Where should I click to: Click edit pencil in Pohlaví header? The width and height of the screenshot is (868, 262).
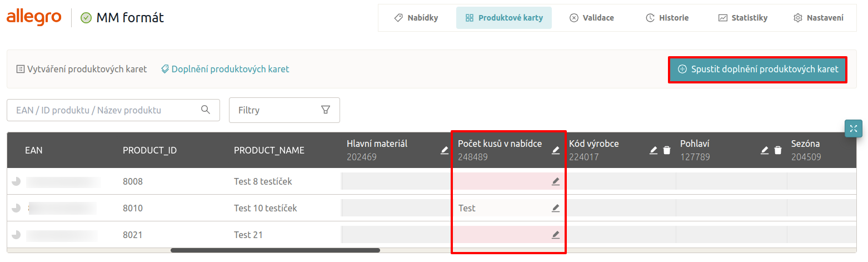tap(765, 150)
